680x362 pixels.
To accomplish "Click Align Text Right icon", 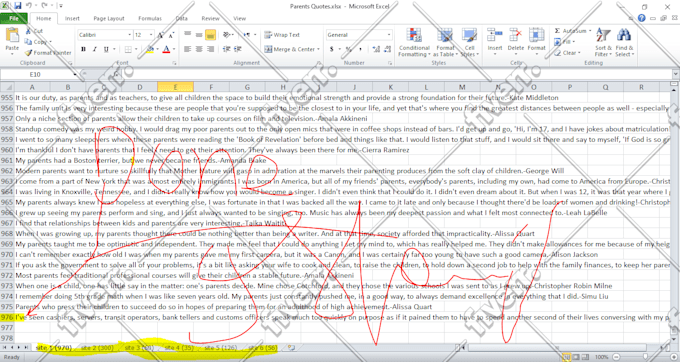I will [210, 49].
